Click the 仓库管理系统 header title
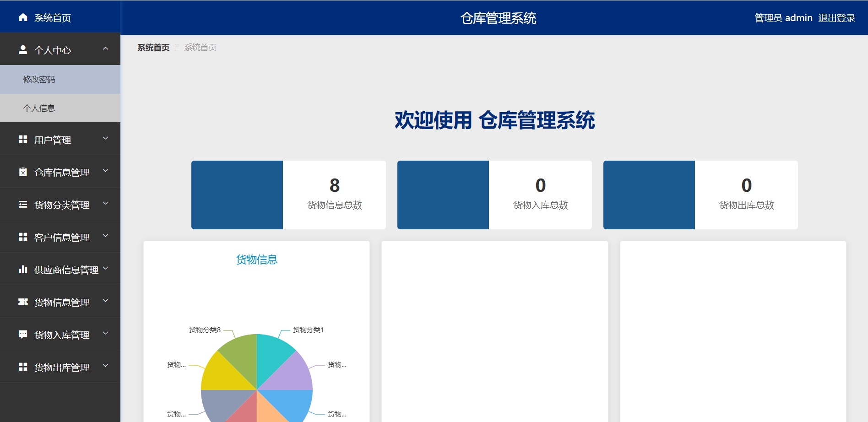 [x=499, y=18]
